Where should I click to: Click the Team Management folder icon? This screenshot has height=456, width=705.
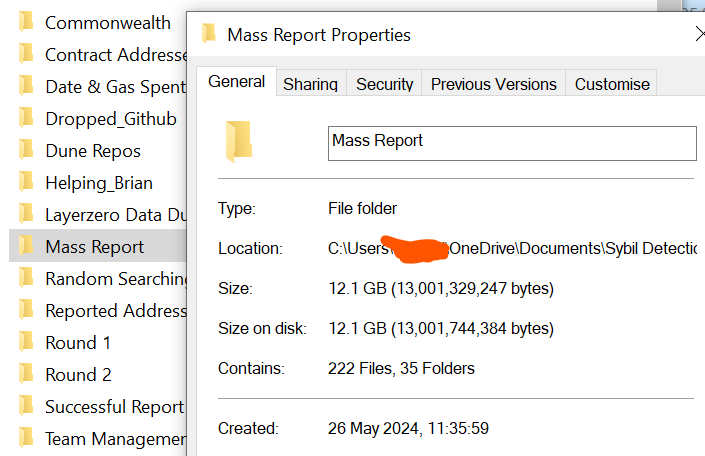(26, 438)
